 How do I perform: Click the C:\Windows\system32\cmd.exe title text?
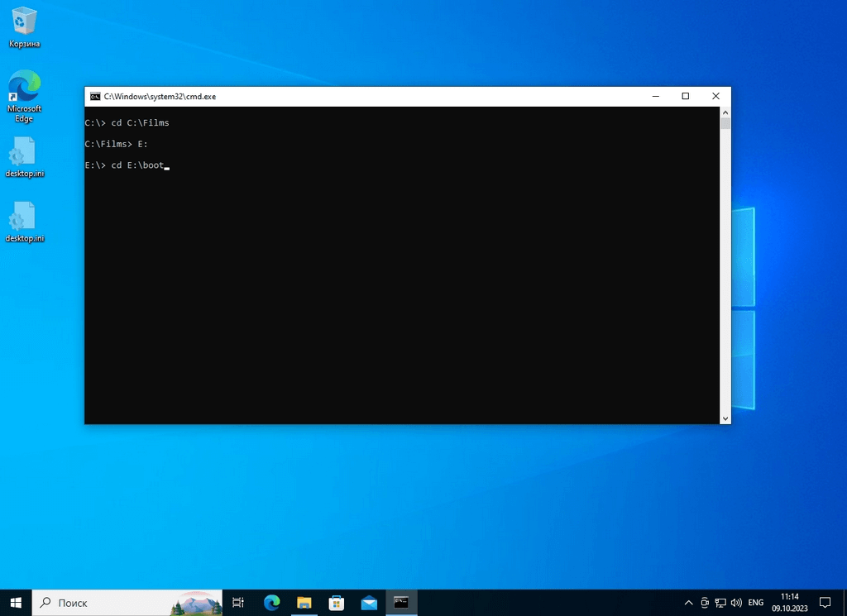tap(160, 97)
